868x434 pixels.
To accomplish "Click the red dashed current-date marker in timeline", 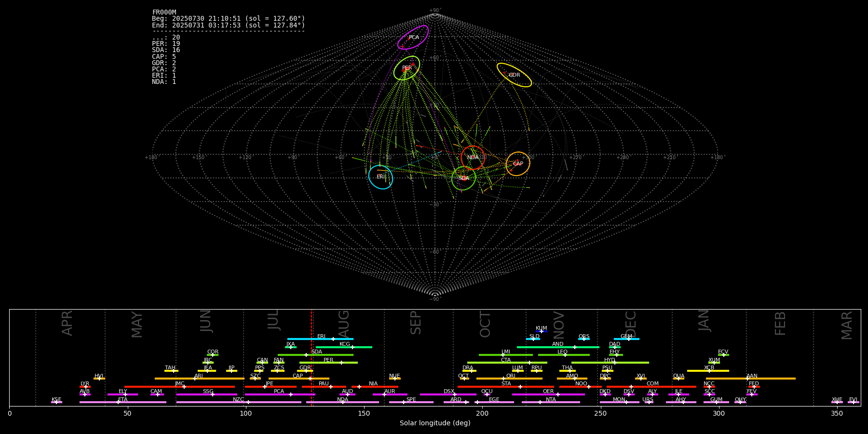I will pos(312,357).
